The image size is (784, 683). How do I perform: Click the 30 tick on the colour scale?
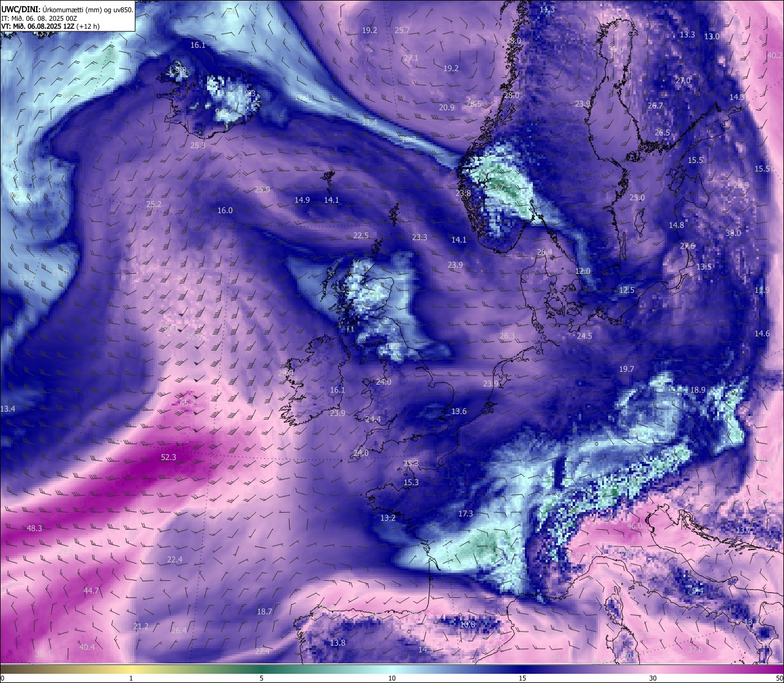tap(653, 678)
